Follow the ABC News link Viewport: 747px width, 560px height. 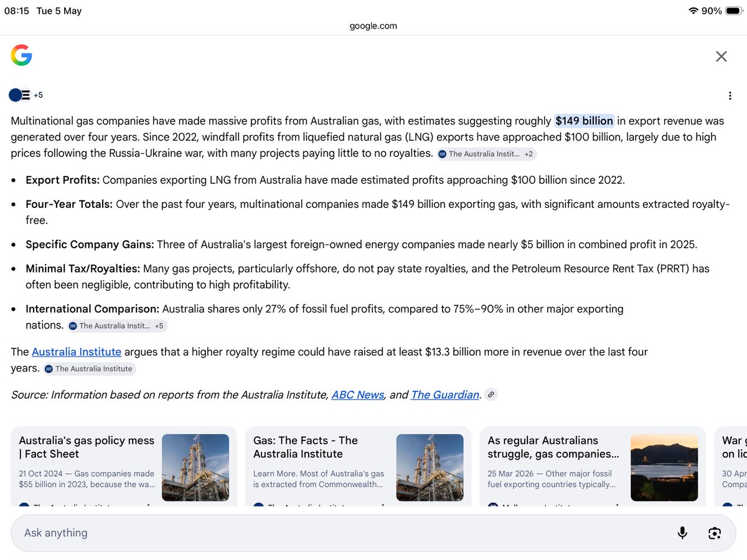[x=358, y=394]
